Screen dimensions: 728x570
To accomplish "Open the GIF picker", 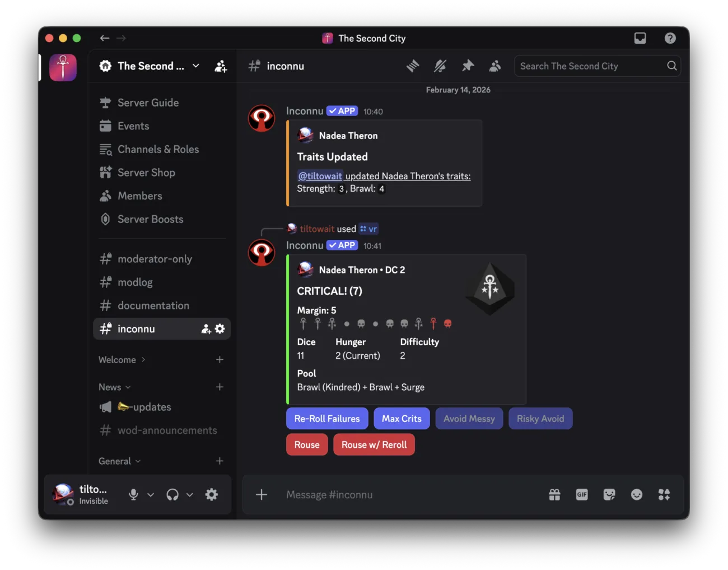I will [x=582, y=494].
